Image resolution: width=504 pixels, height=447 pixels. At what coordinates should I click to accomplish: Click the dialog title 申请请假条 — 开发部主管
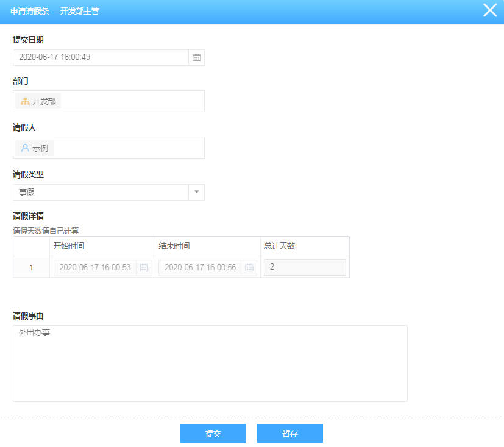[55, 11]
